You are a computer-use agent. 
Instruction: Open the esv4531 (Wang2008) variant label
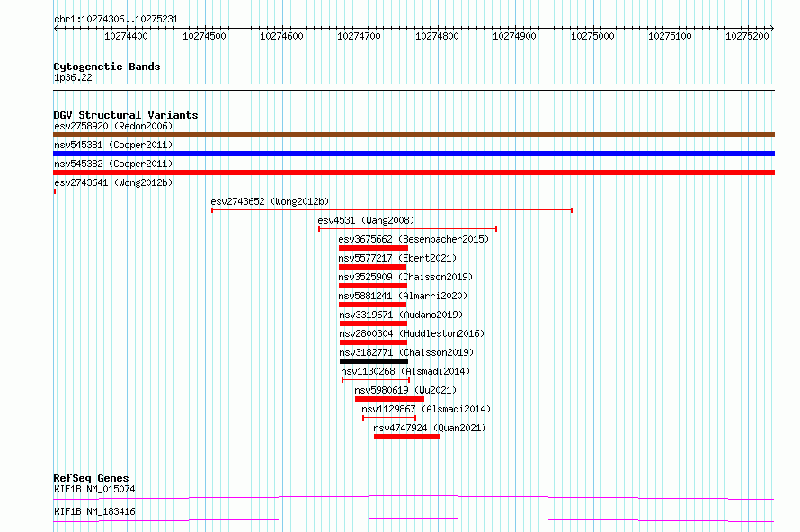pos(366,220)
